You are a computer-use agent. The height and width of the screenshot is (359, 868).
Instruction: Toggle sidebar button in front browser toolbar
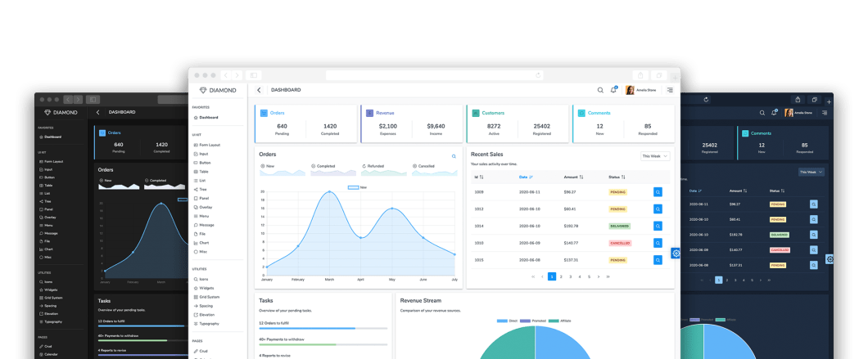pos(253,75)
